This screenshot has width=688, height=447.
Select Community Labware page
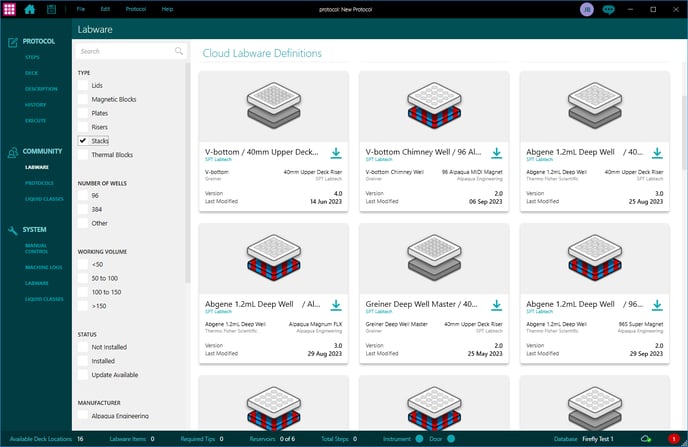tap(37, 167)
